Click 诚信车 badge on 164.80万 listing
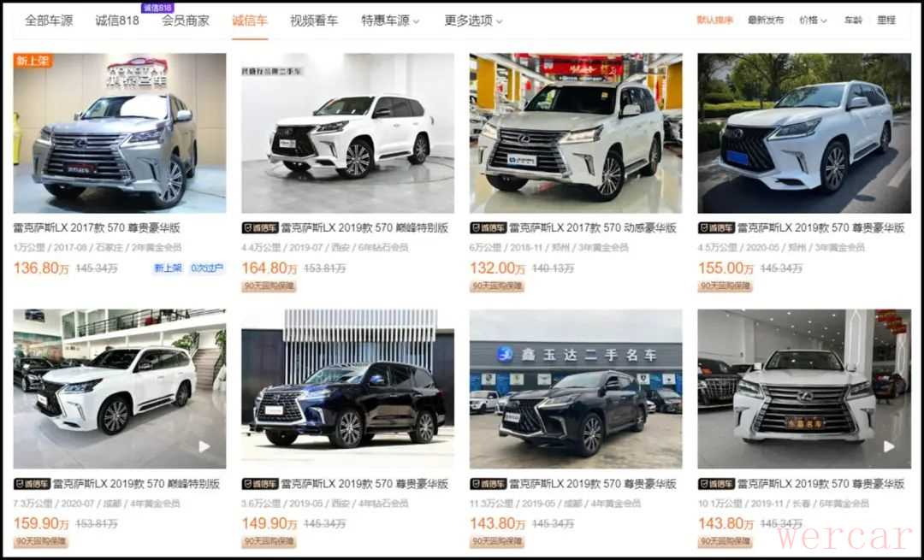Screen dimensions: 924x560 (259, 228)
